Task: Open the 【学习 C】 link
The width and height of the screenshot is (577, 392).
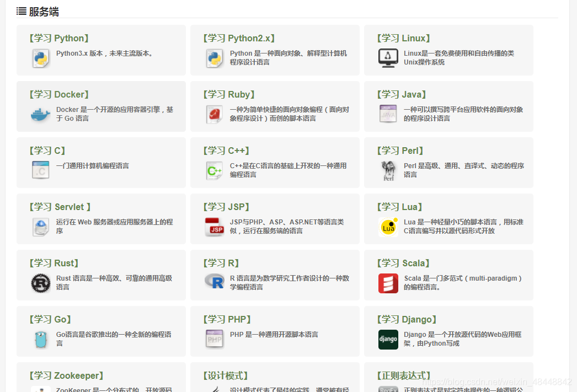Action: tap(47, 151)
